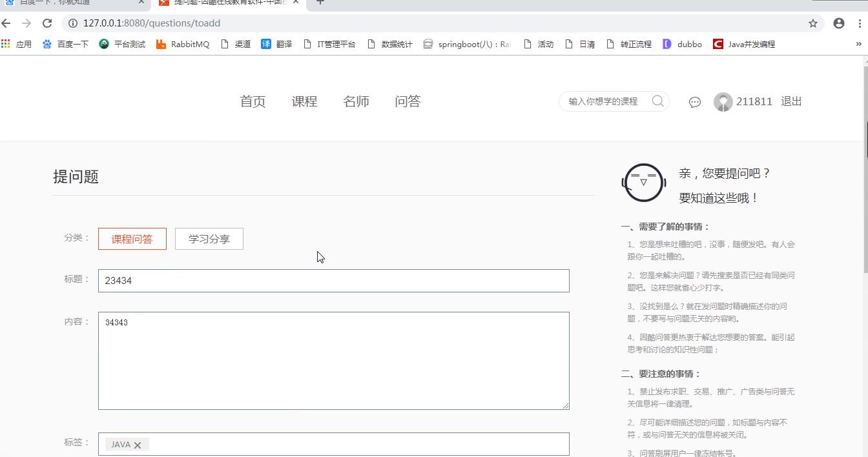Click the user avatar icon
Image resolution: width=868 pixels, height=457 pixels.
coord(723,102)
